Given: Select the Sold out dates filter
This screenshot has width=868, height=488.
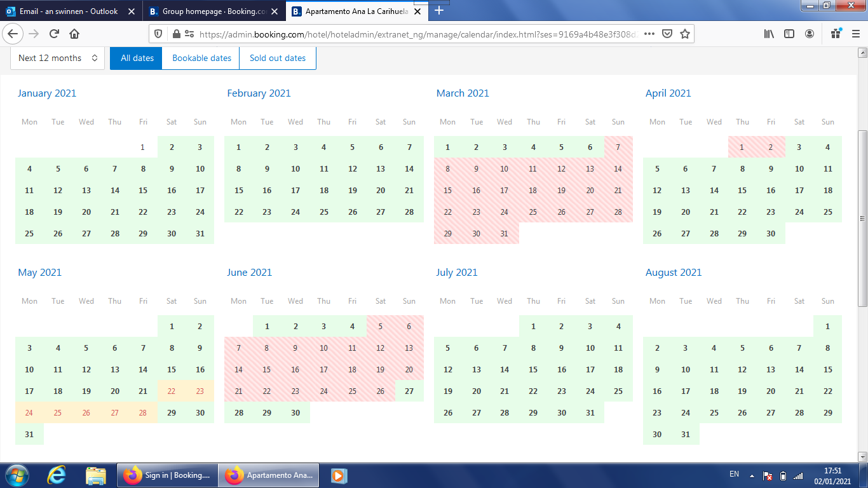Looking at the screenshot, I should pyautogui.click(x=277, y=58).
